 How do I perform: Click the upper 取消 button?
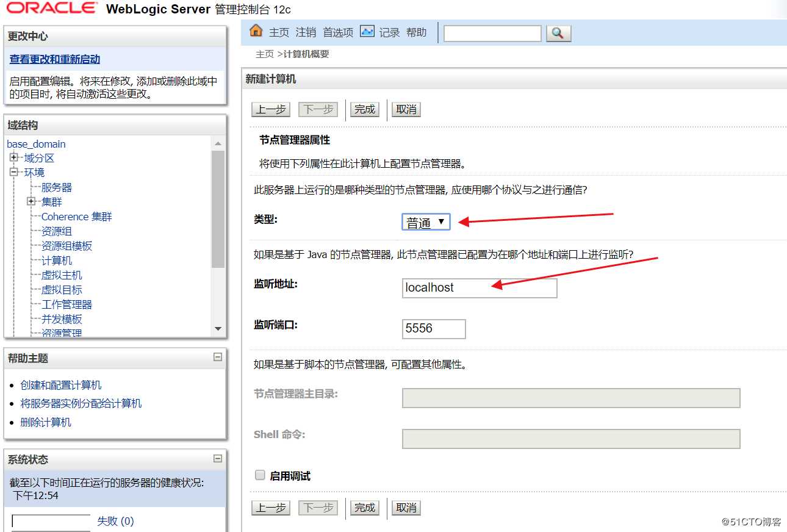(406, 110)
